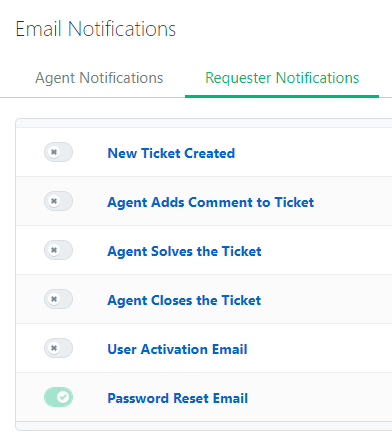
Task: Open the User Activation Email link
Action: pos(177,349)
